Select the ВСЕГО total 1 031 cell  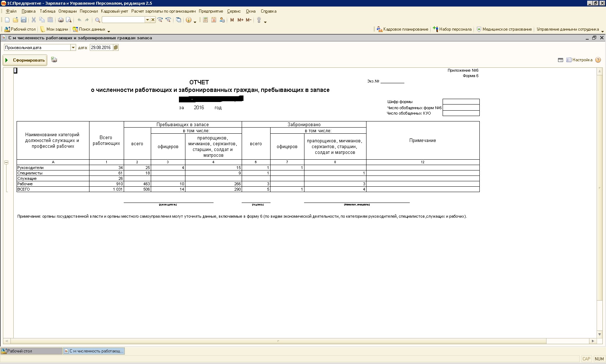pos(106,189)
